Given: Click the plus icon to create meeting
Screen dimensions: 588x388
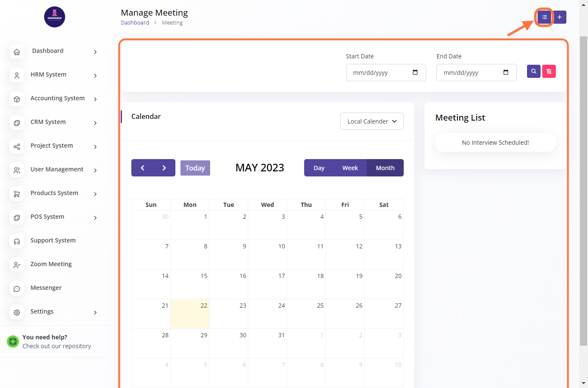Looking at the screenshot, I should [560, 17].
